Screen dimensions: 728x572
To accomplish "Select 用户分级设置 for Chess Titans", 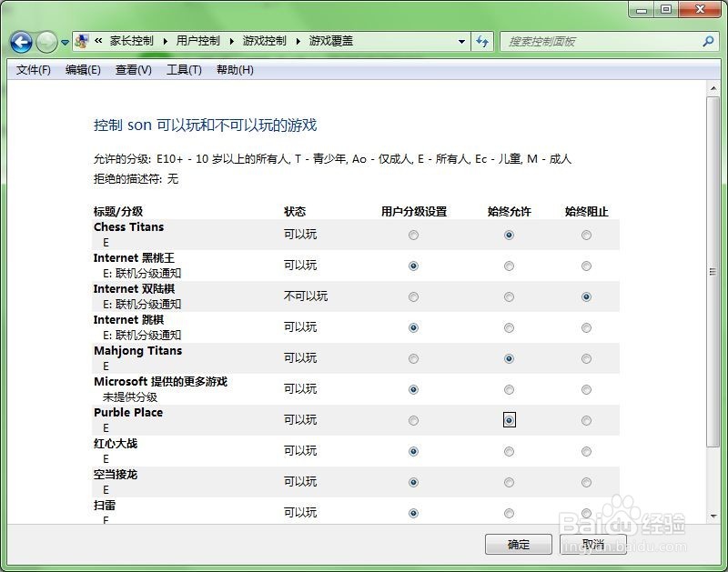I will (x=413, y=236).
